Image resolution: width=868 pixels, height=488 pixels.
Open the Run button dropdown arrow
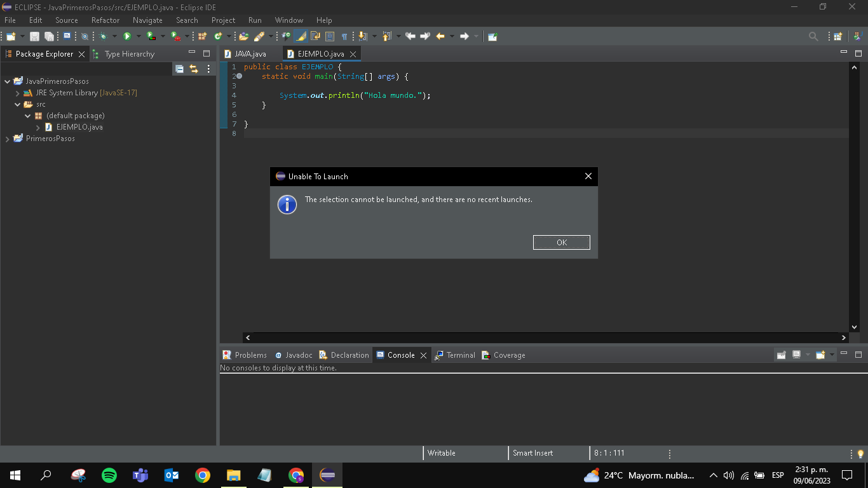click(x=139, y=36)
